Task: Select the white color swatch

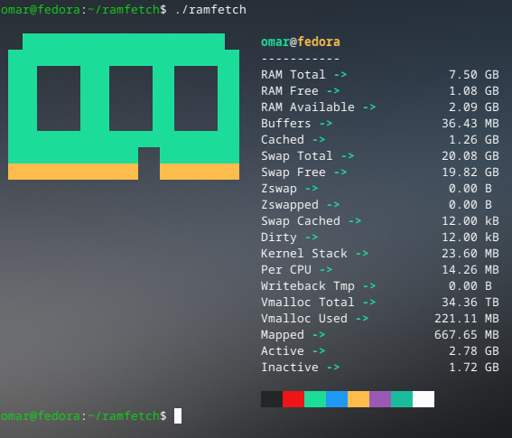Action: (x=423, y=399)
